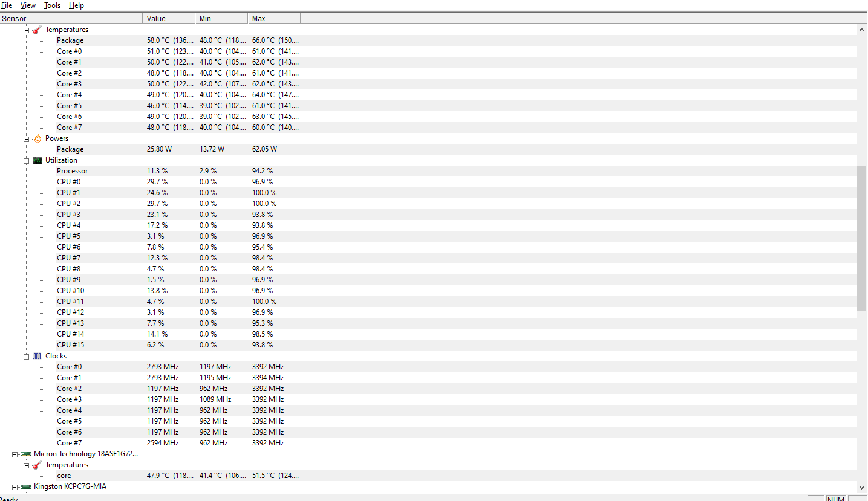
Task: Click the thermometer icon next to CPU Temperatures
Action: (38, 30)
